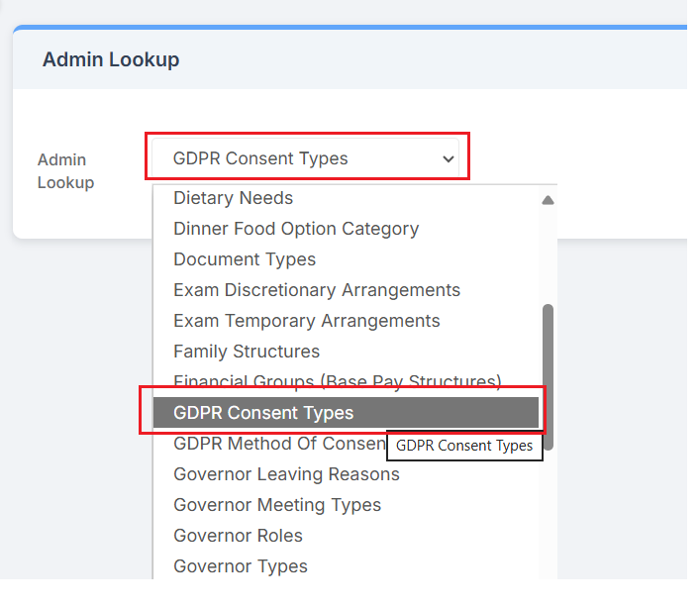This screenshot has height=609, width=700.
Task: Select Governor Types from the dropdown
Action: pyautogui.click(x=240, y=566)
